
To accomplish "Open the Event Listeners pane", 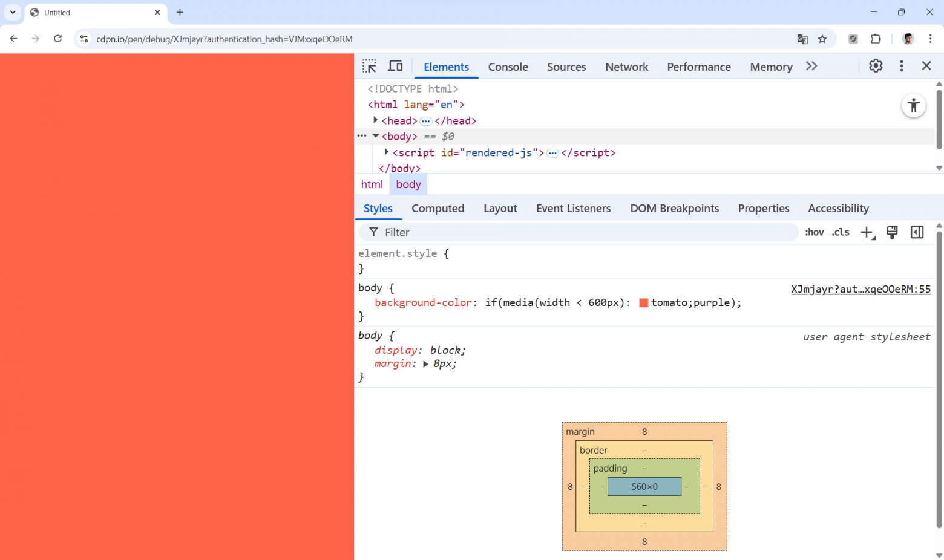I will tap(574, 209).
